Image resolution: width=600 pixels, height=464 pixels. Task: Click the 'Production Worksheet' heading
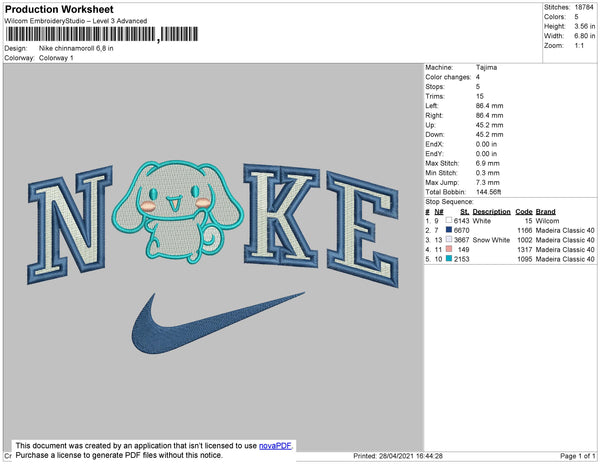(x=59, y=9)
